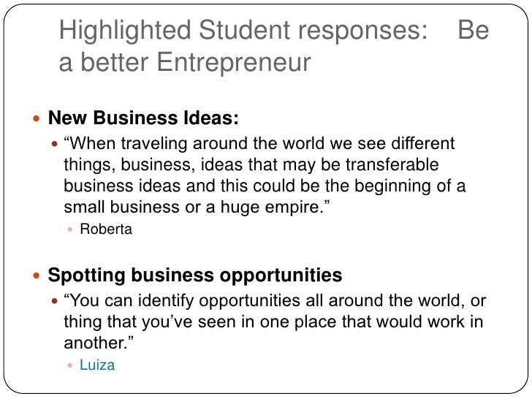This screenshot has height=399, width=532.
Task: Click the pale bullet next to Luiza
Action: [x=70, y=365]
